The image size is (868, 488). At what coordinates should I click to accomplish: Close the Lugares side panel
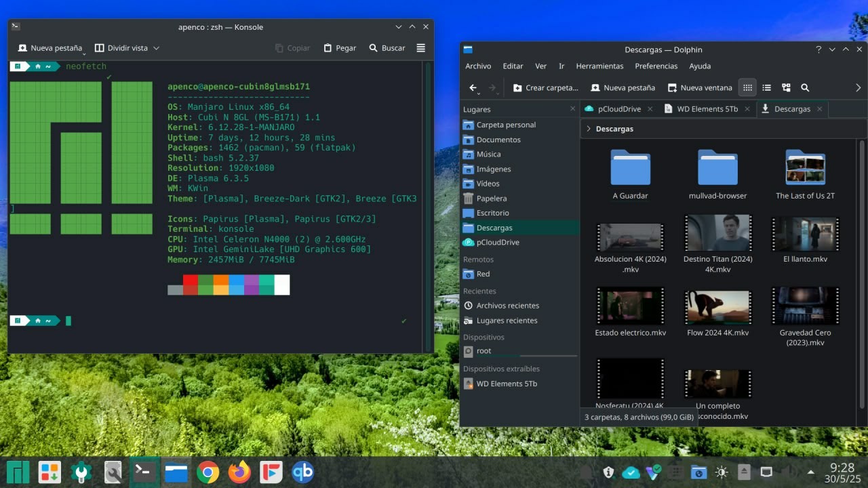tap(572, 108)
